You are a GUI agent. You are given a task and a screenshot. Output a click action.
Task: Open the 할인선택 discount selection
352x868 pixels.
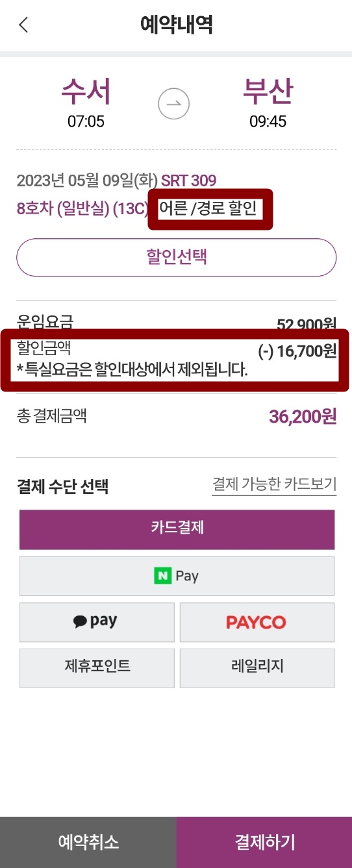point(176,257)
